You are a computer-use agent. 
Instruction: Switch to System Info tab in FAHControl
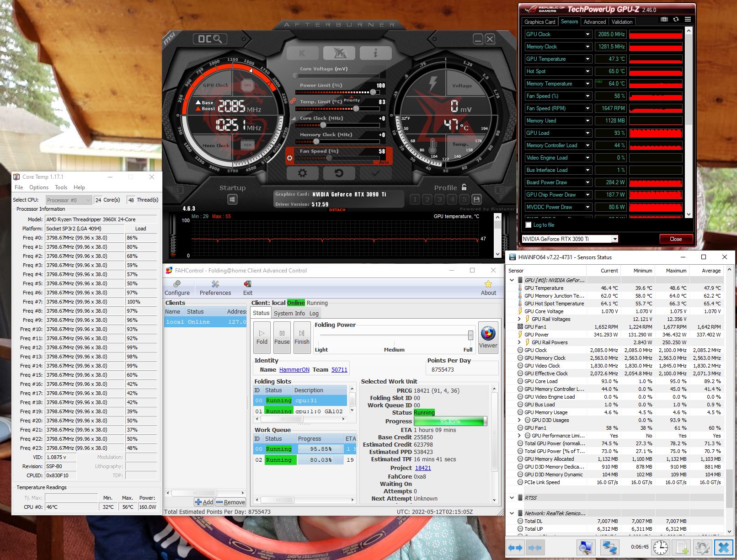click(x=289, y=313)
